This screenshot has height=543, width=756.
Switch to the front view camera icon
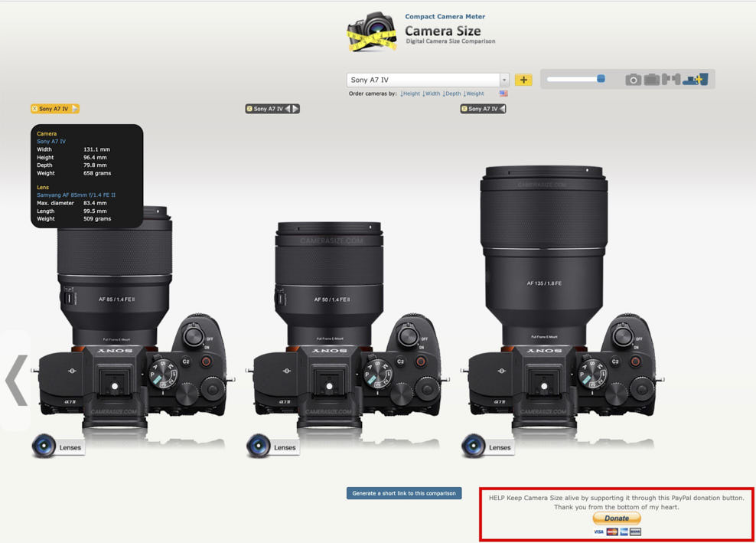(634, 80)
